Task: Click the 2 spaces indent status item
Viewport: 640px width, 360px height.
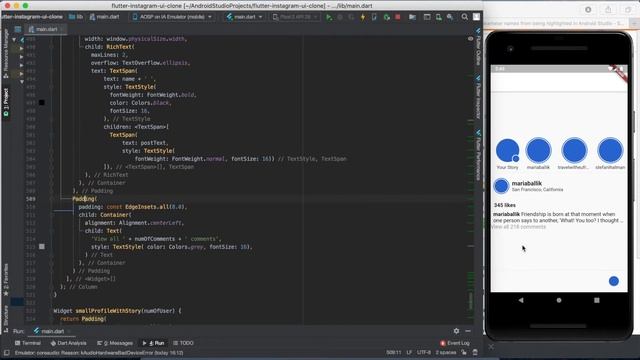Action: [446, 352]
